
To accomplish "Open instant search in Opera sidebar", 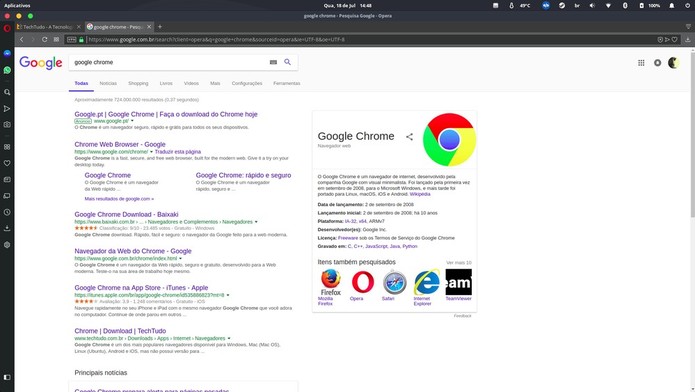I will [x=7, y=92].
